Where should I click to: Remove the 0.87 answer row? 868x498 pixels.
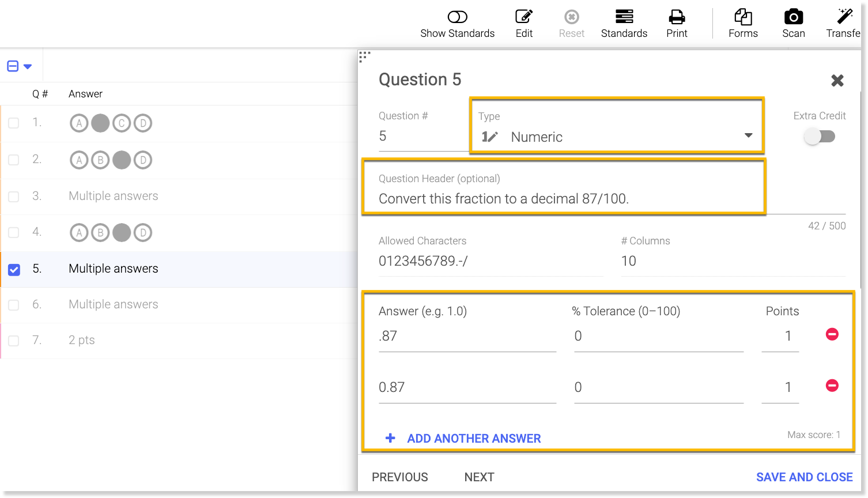[x=832, y=386]
